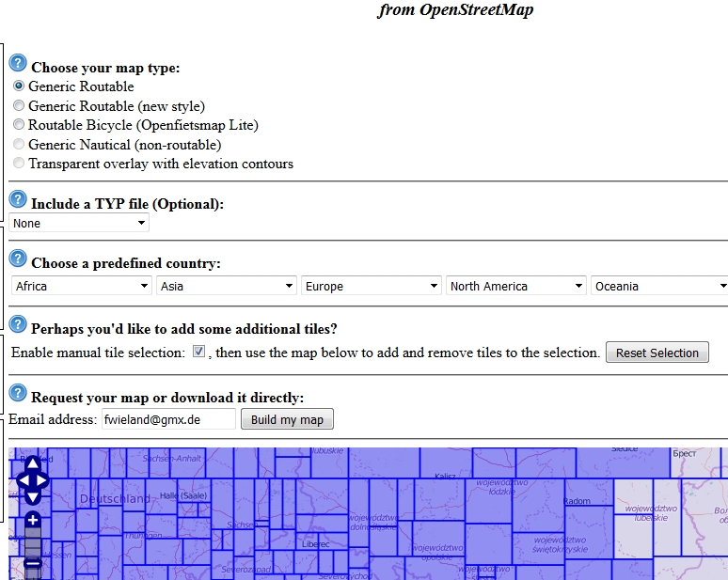The image size is (728, 580).
Task: Click help icon next to Choose a predefined country
Action: click(x=18, y=259)
